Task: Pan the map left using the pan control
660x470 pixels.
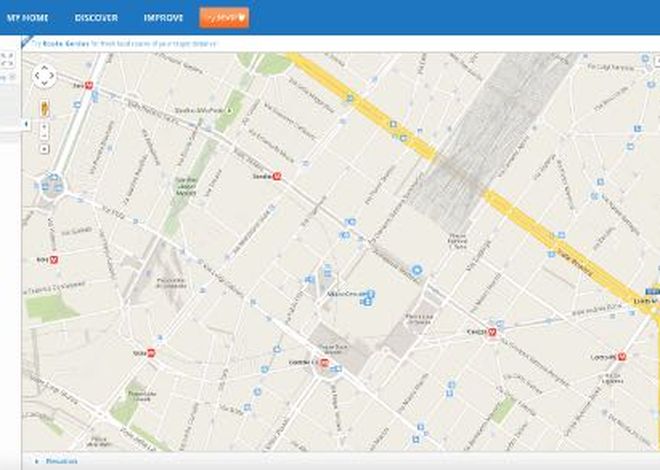Action: coord(37,76)
